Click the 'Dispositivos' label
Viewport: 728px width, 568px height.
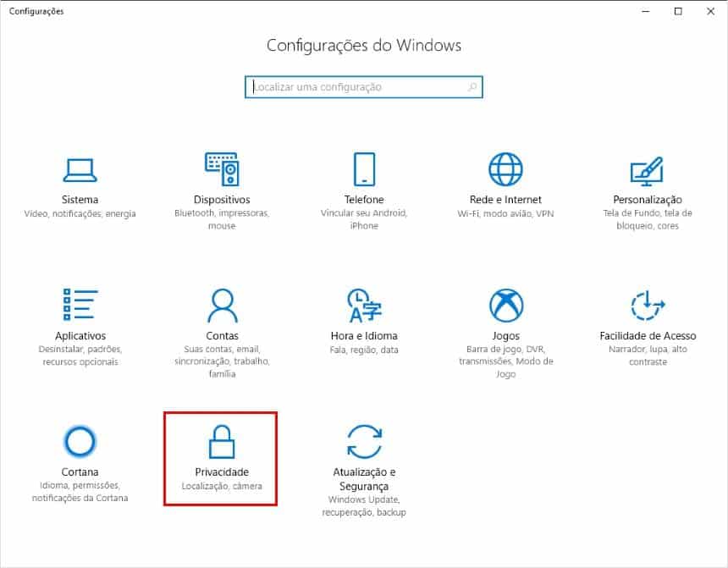[222, 200]
